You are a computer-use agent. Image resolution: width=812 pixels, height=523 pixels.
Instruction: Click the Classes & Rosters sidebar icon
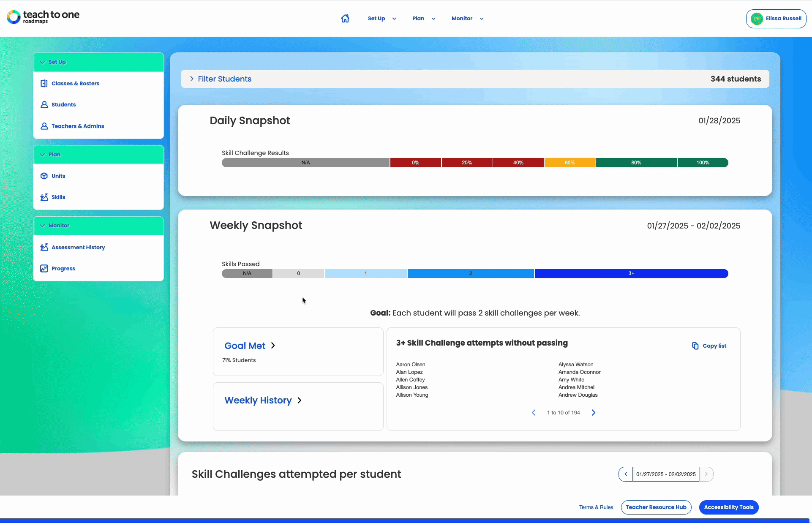[x=44, y=83]
